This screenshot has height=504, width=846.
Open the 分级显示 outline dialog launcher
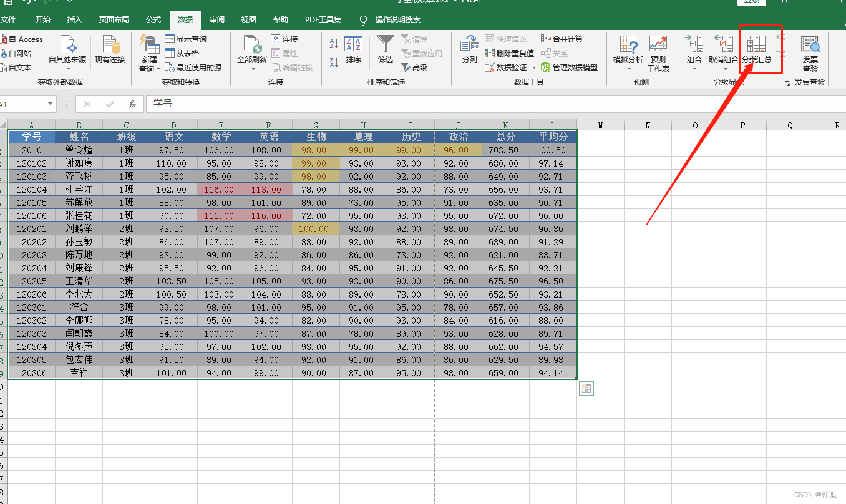coord(787,83)
